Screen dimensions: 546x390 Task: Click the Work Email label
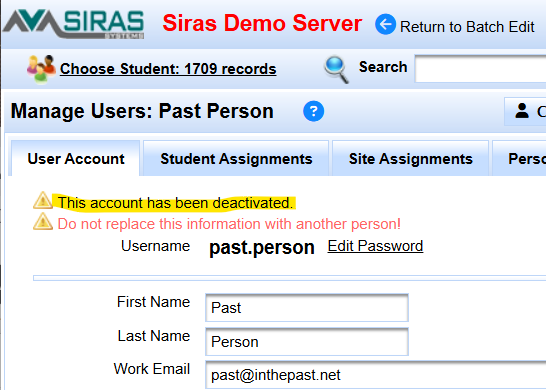coord(151,369)
